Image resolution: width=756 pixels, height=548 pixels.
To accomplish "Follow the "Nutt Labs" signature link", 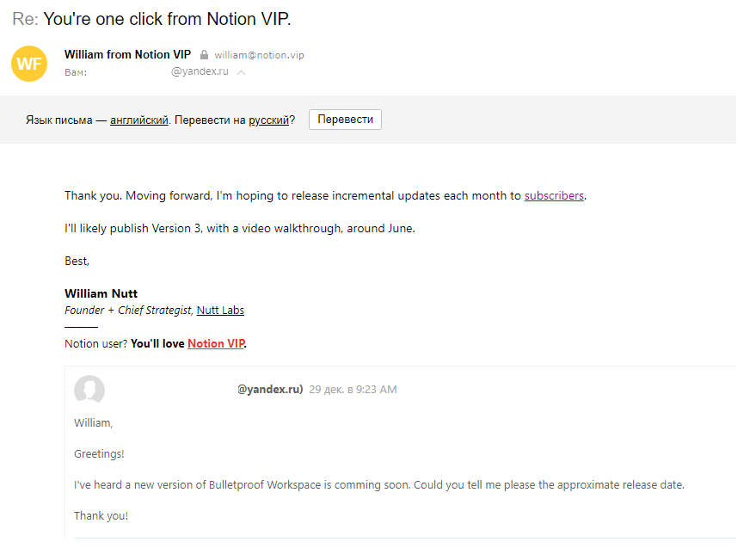I will 220,311.
